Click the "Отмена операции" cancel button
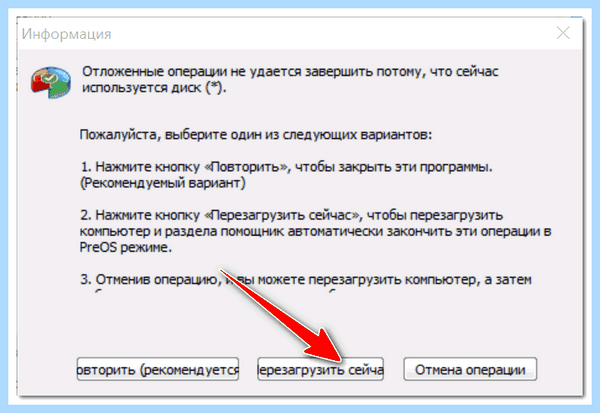The image size is (600, 413). point(470,369)
